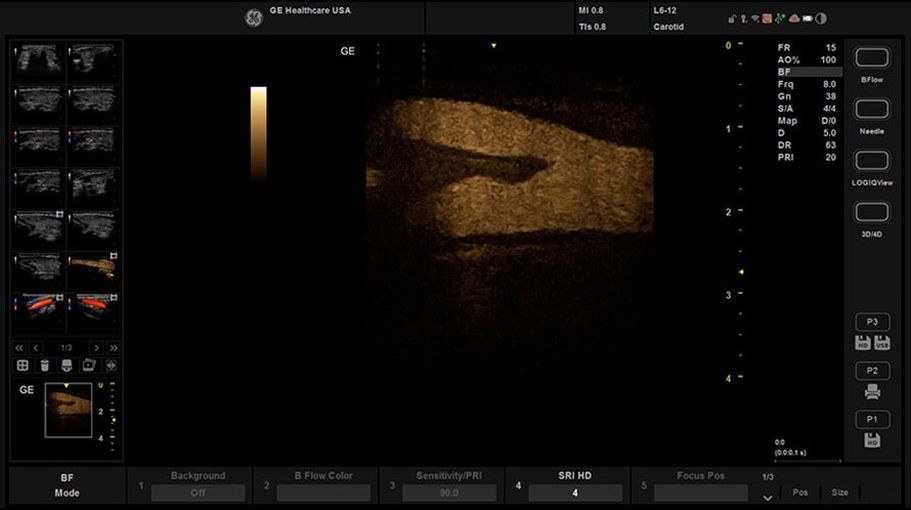
Task: Enable the LOGIQView button
Action: click(x=872, y=161)
